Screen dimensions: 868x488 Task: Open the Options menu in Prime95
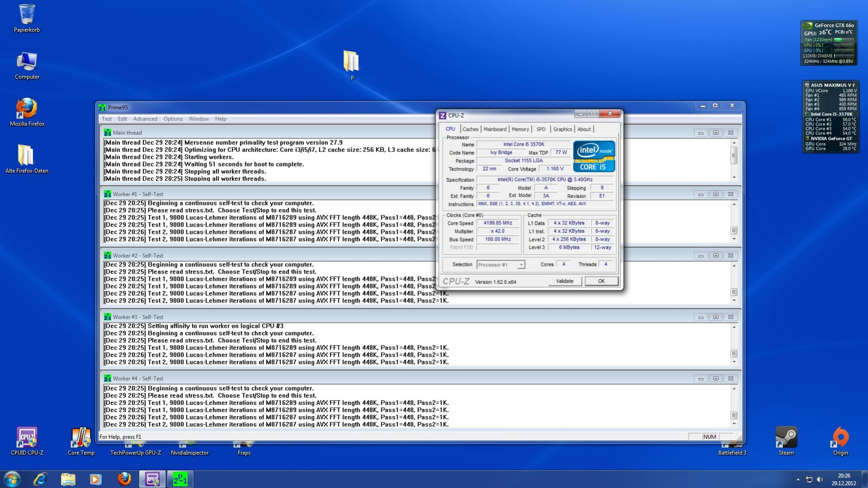(x=173, y=119)
